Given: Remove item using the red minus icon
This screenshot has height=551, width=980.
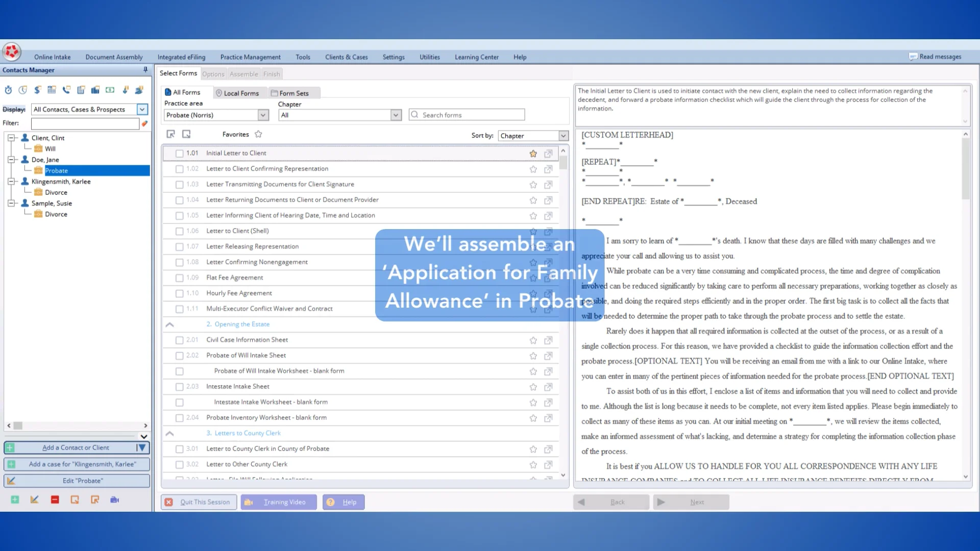Looking at the screenshot, I should pos(55,499).
